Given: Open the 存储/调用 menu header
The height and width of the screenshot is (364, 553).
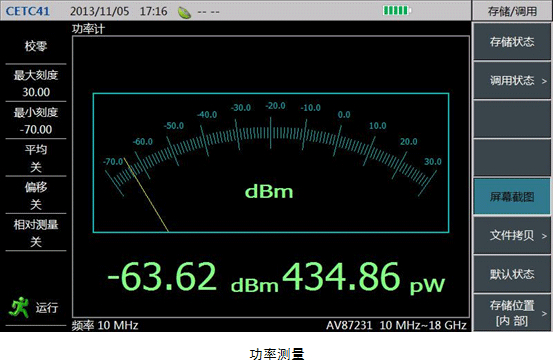Looking at the screenshot, I should click(512, 11).
